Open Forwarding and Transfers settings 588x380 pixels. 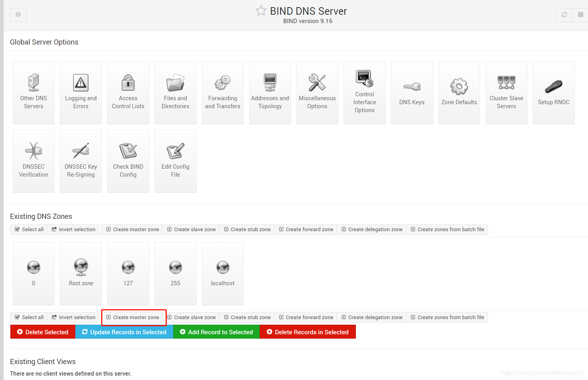point(223,93)
